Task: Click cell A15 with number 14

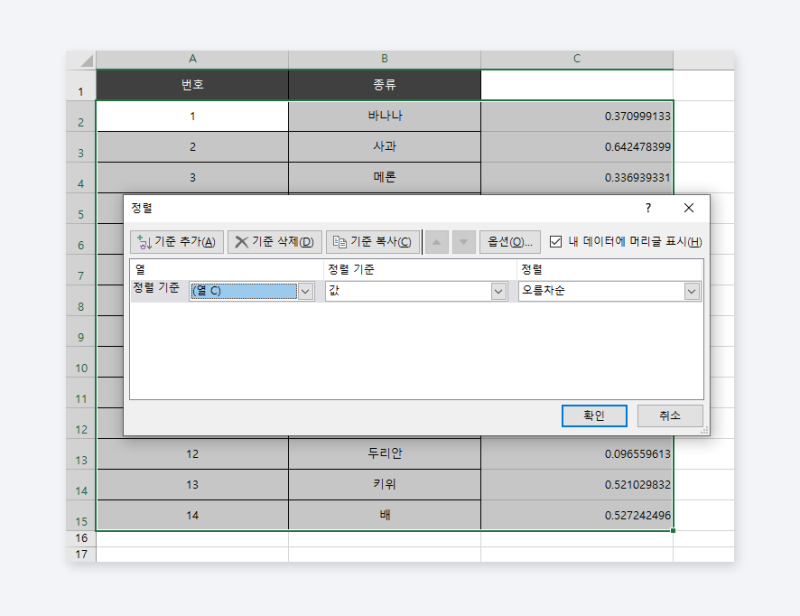Action: click(192, 515)
